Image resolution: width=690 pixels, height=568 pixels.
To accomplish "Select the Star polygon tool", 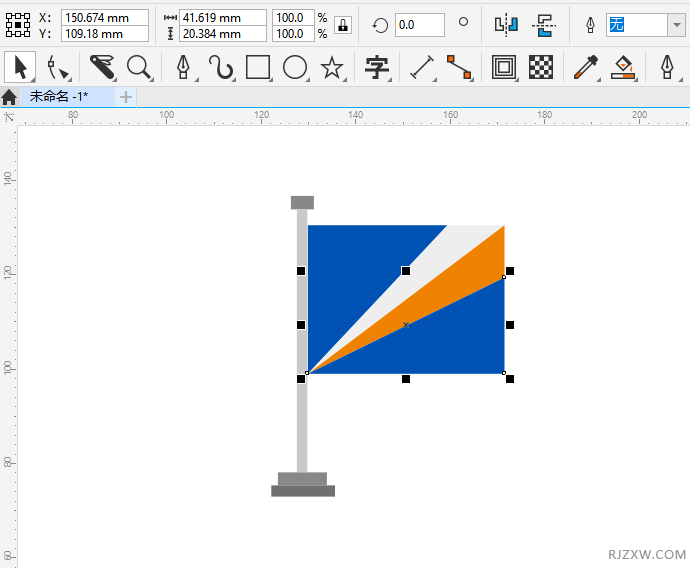I will tap(332, 67).
